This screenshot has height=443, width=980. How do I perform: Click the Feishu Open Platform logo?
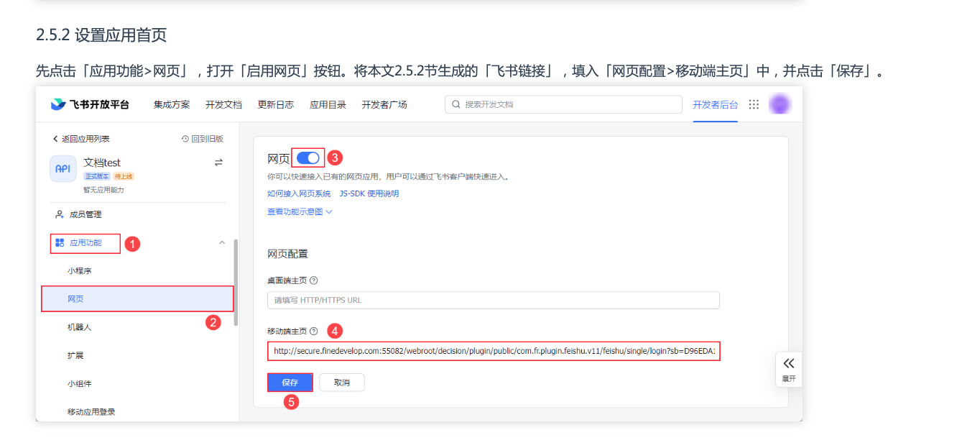click(x=90, y=104)
